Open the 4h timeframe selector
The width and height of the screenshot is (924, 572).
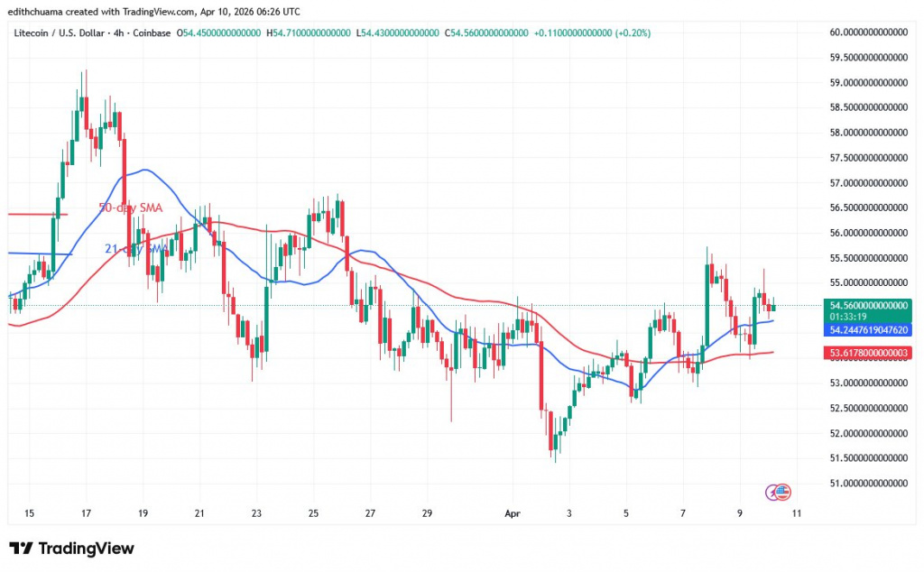[117, 32]
